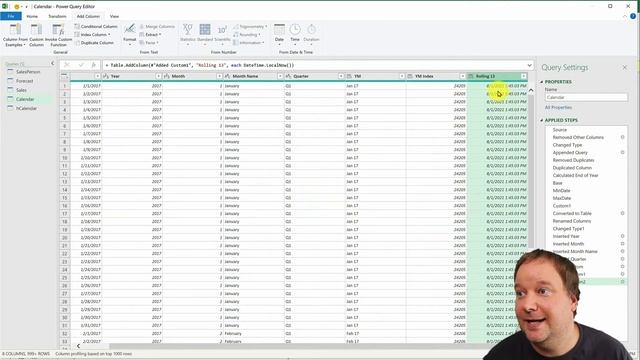The image size is (640, 360).
Task: Cancel formula edit with X icon
Action: pyautogui.click(x=67, y=65)
